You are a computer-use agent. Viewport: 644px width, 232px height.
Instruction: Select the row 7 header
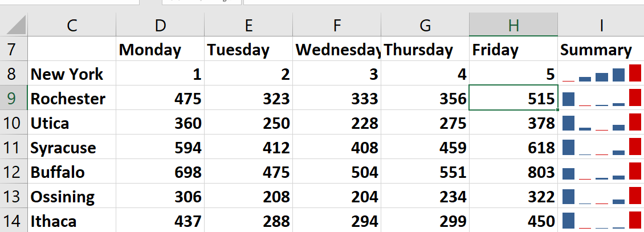(13, 50)
